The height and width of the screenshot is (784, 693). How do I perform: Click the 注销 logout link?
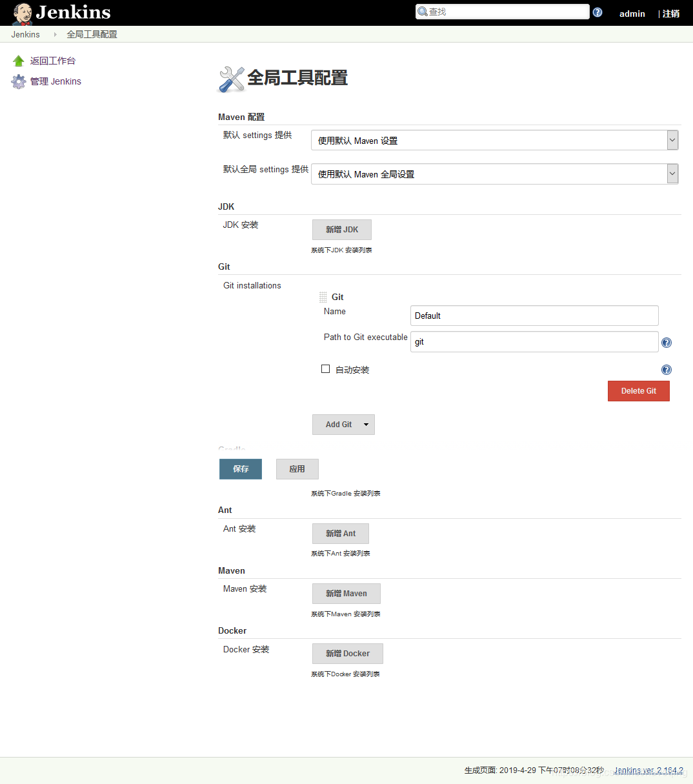point(671,14)
